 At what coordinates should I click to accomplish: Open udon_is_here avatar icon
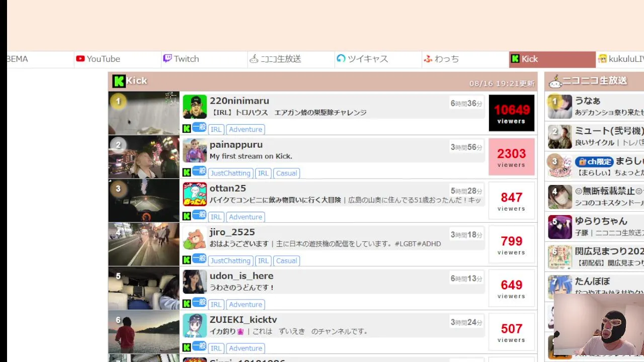pyautogui.click(x=195, y=282)
